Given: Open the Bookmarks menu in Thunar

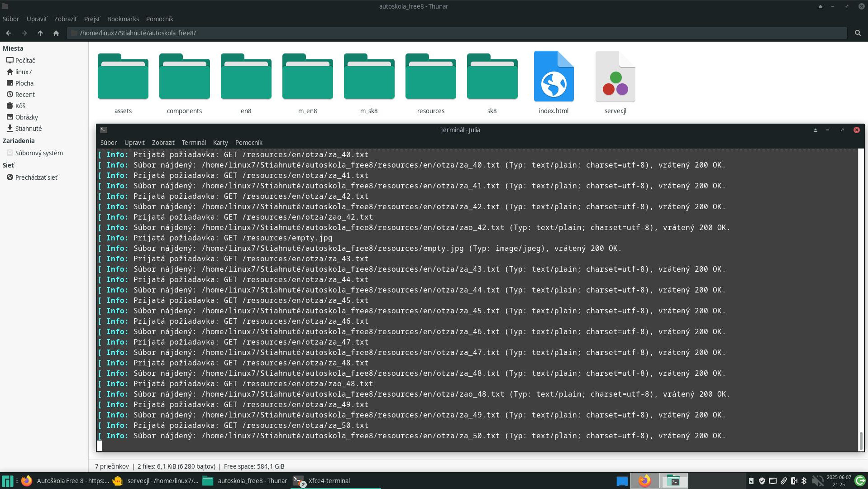Looking at the screenshot, I should click(x=123, y=19).
